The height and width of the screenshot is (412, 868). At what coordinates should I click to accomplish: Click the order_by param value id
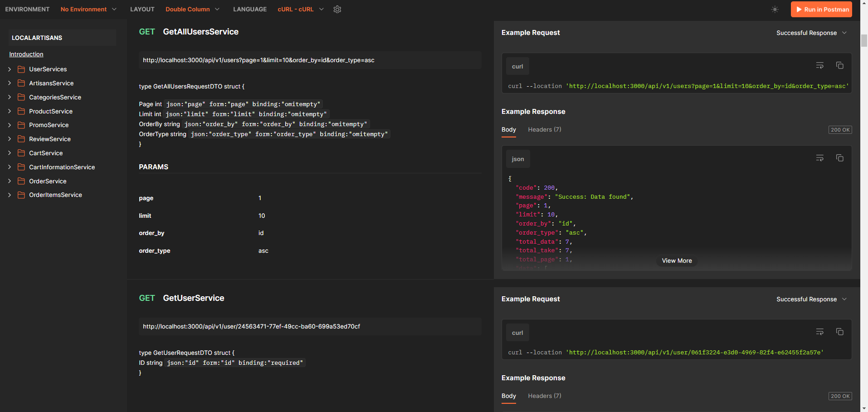261,233
